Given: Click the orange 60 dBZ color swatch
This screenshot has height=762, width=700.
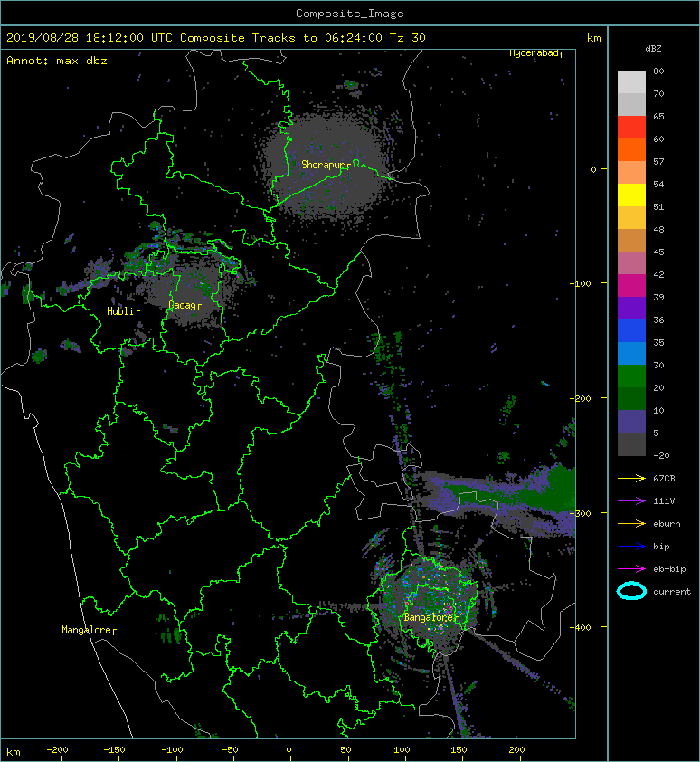Looking at the screenshot, I should [x=631, y=149].
